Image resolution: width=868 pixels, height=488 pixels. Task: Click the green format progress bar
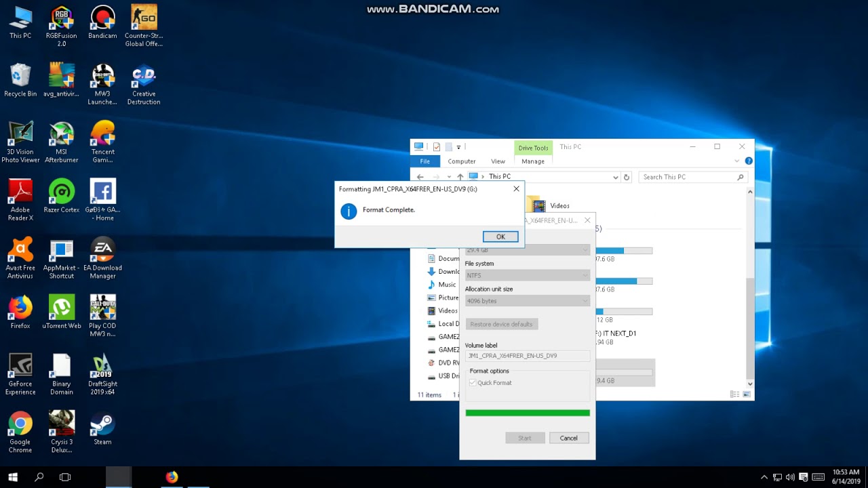click(528, 413)
